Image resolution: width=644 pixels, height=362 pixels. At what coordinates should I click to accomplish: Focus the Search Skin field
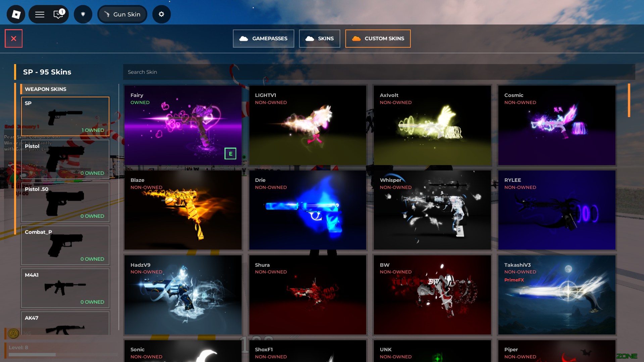click(379, 72)
